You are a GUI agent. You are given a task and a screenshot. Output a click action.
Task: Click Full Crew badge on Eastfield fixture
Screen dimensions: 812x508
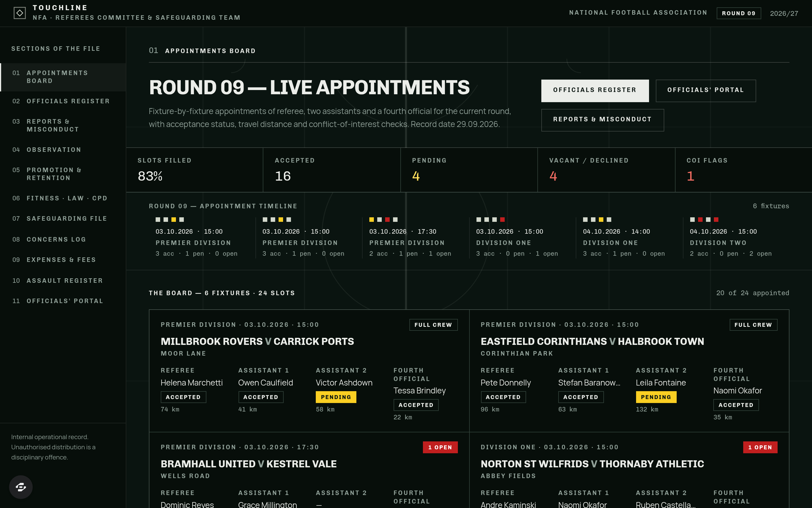[753, 325]
